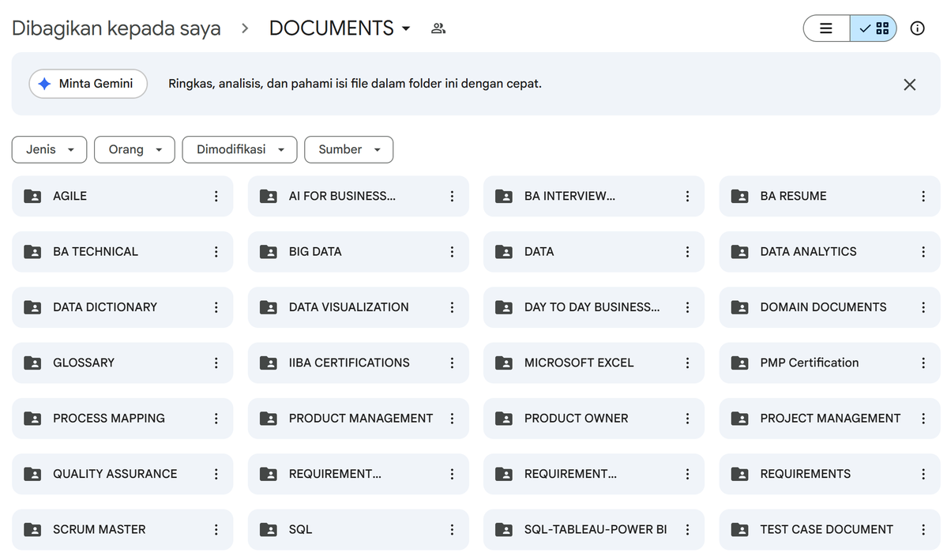Screen dimensions: 947x560
Task: Open more actions for TEST CASE DOCUMENT folder
Action: (x=923, y=530)
